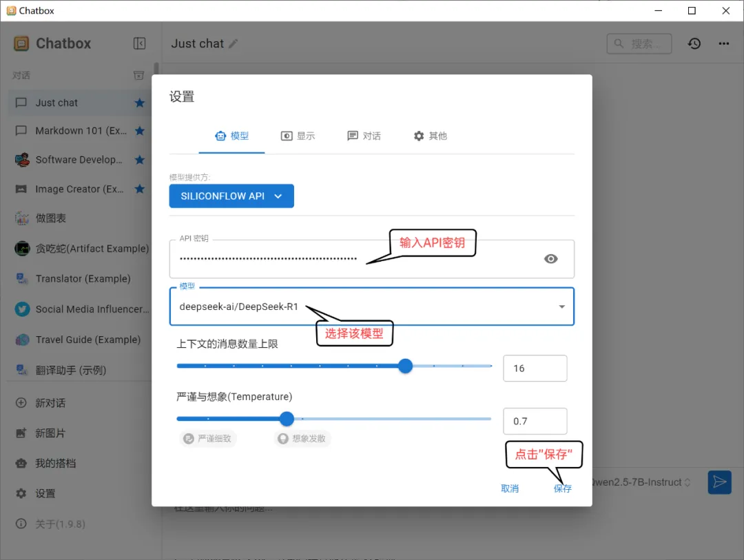Click the image icon for 新图片

[x=21, y=433]
